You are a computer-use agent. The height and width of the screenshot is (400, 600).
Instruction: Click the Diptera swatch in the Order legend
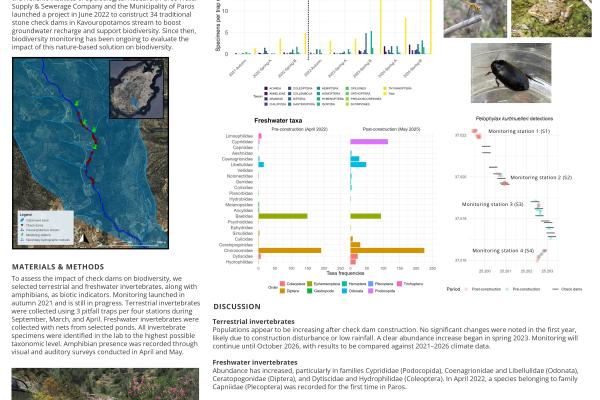(x=282, y=291)
